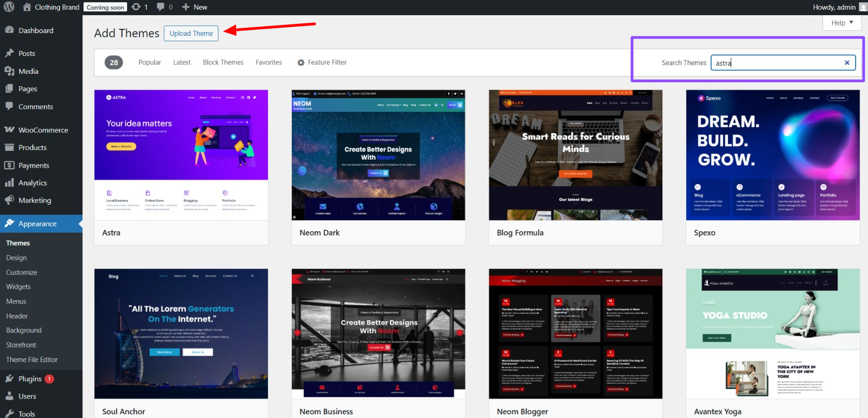Screen dimensions: 868x418
Task: Open the Storefront submenu item
Action: tap(21, 345)
